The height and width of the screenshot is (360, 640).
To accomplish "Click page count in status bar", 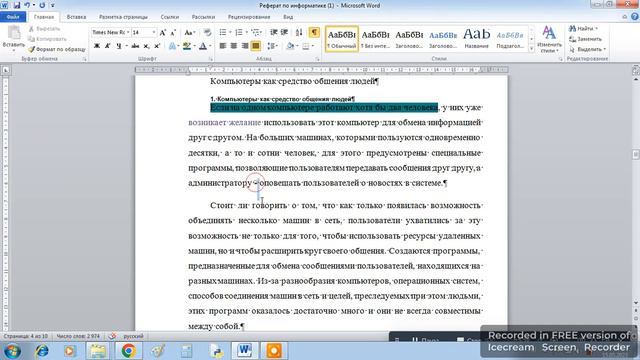I will click(25, 336).
